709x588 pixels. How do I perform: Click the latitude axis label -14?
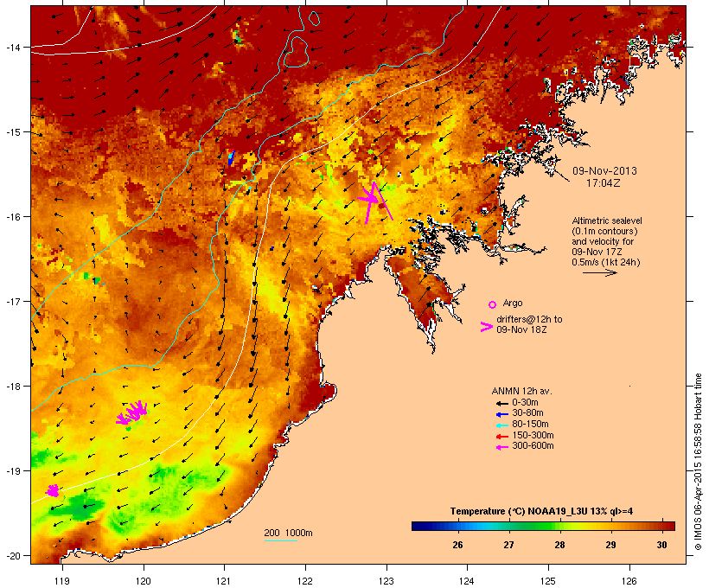point(12,47)
